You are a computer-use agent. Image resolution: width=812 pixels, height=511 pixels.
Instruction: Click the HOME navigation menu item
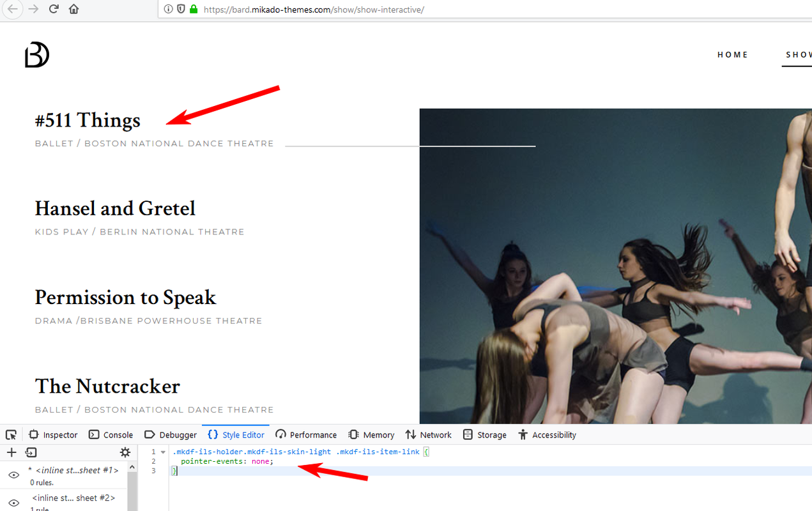tap(733, 55)
